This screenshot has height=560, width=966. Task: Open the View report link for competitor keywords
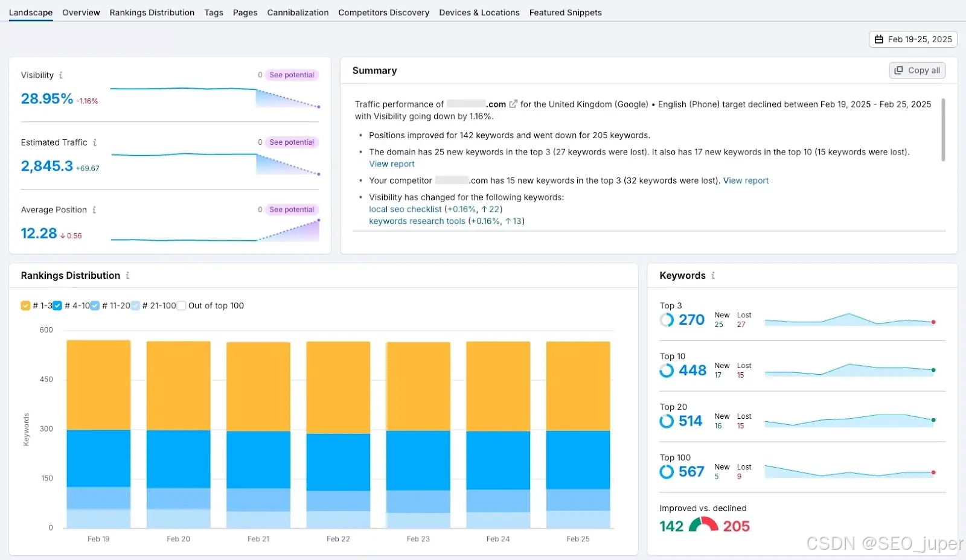[x=746, y=180]
